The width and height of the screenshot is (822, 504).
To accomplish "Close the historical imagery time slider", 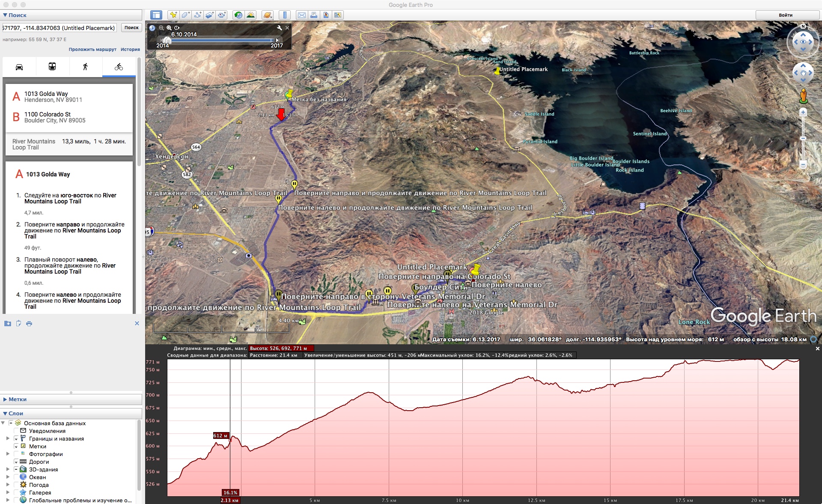I will [x=287, y=27].
